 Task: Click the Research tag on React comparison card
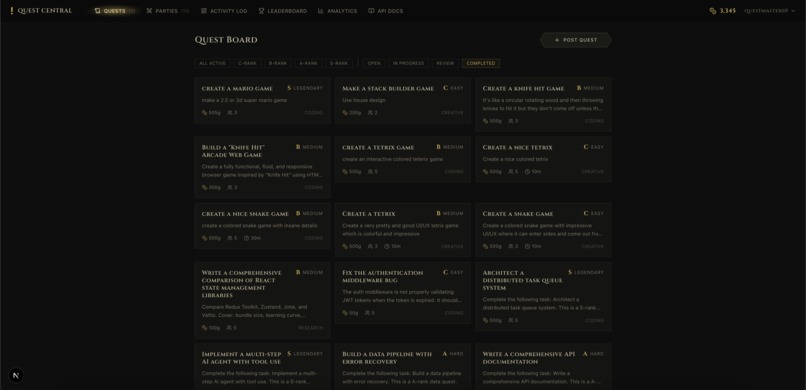[x=310, y=328]
